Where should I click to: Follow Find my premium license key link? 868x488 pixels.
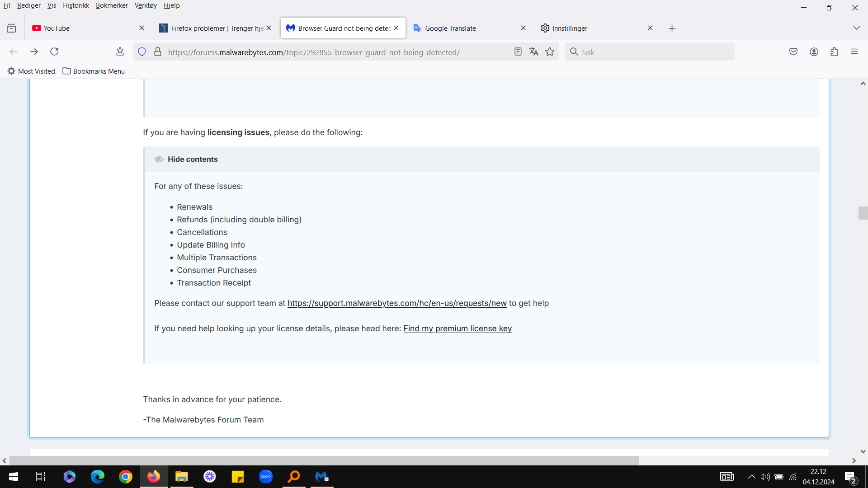point(458,328)
